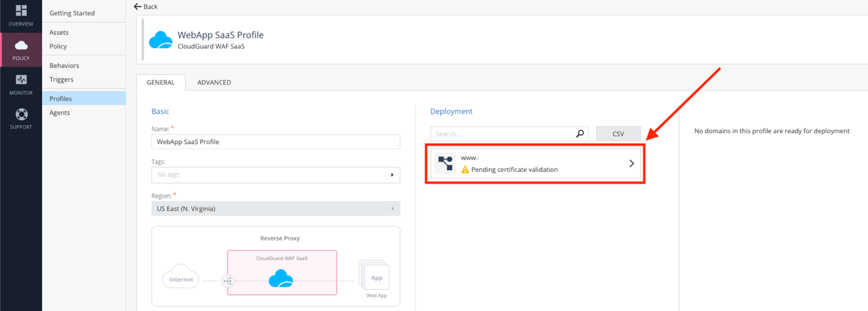
Task: Click the no domains ready message
Action: pyautogui.click(x=772, y=131)
